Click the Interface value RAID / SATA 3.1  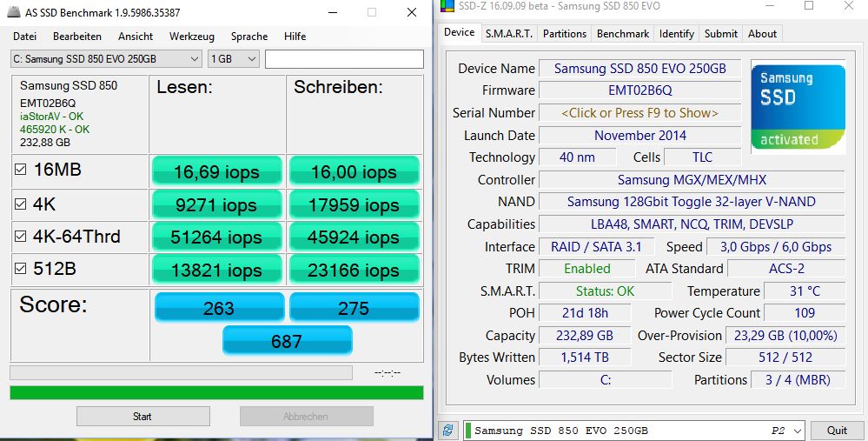[x=596, y=246]
